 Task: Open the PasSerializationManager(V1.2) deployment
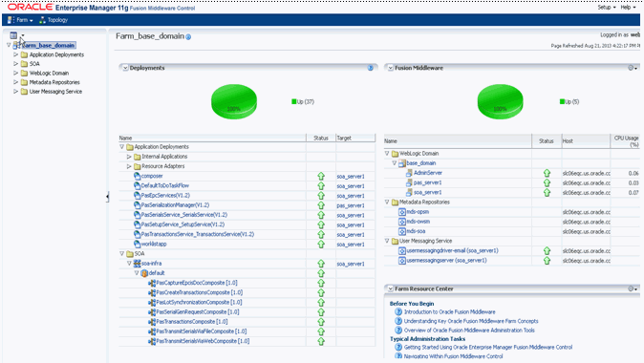tap(176, 205)
